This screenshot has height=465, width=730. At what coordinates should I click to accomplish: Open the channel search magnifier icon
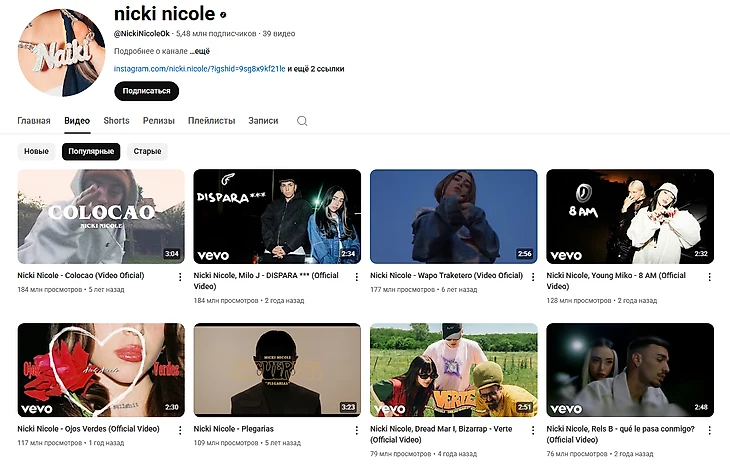[302, 121]
